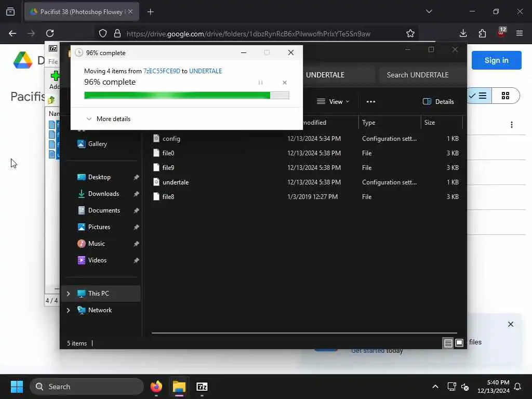532x399 pixels.
Task: Open Google Drive three-dot more options
Action: tap(511, 125)
